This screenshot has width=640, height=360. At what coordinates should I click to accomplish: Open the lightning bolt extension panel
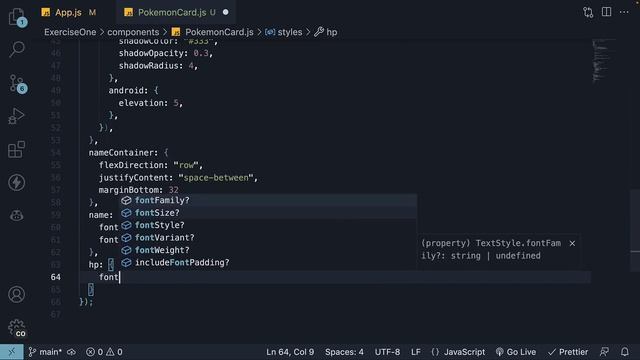17,182
